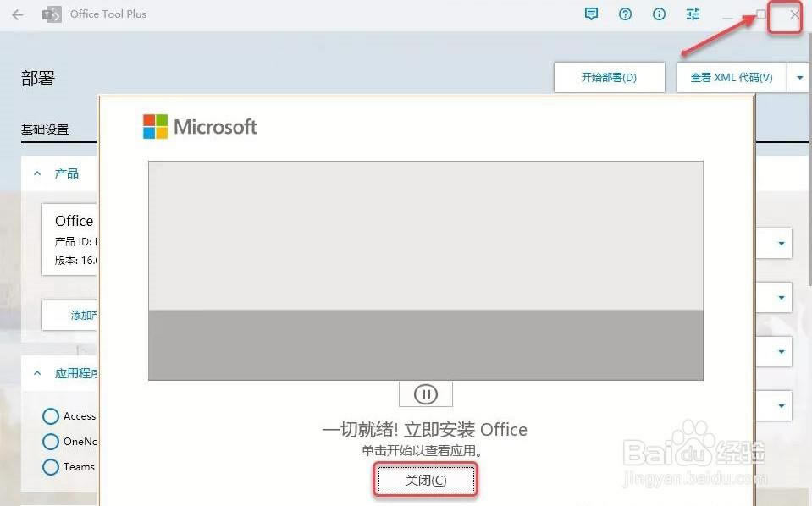This screenshot has width=812, height=506.
Task: Collapse the 产品 section
Action: point(37,173)
